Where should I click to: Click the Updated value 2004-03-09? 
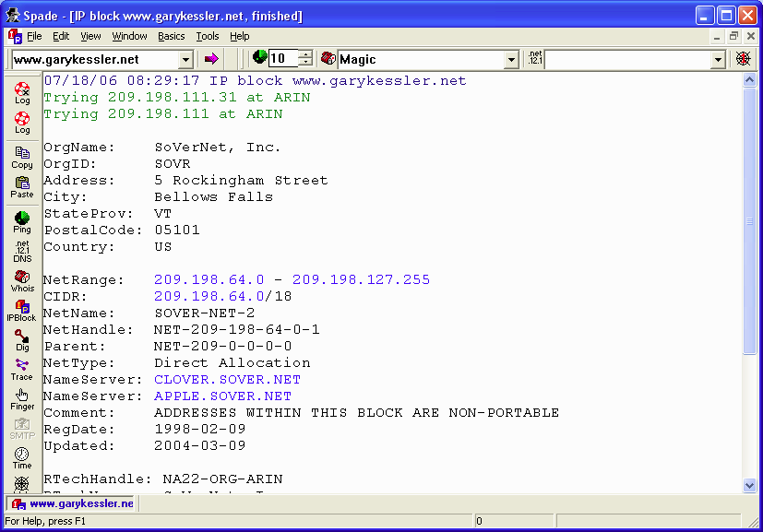click(x=200, y=445)
